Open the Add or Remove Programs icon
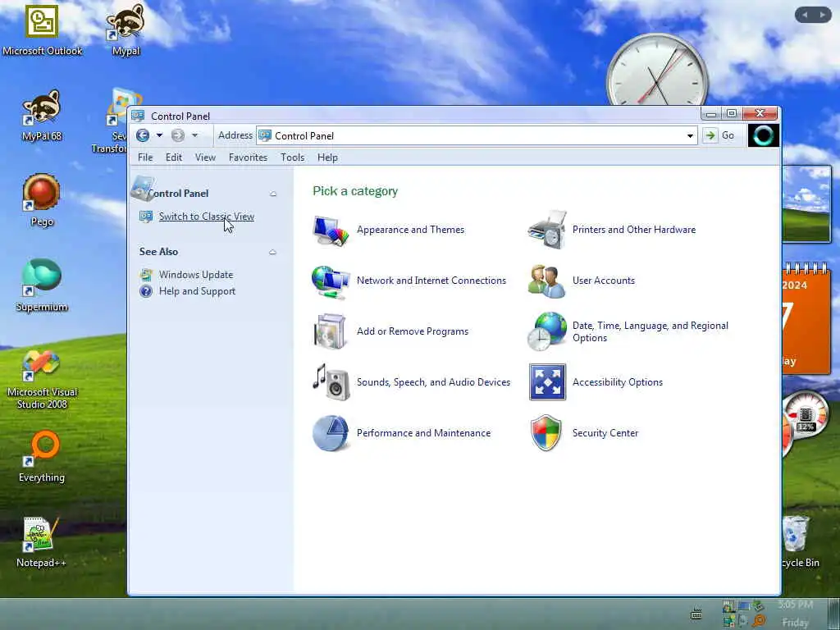Image resolution: width=840 pixels, height=630 pixels. pos(330,331)
